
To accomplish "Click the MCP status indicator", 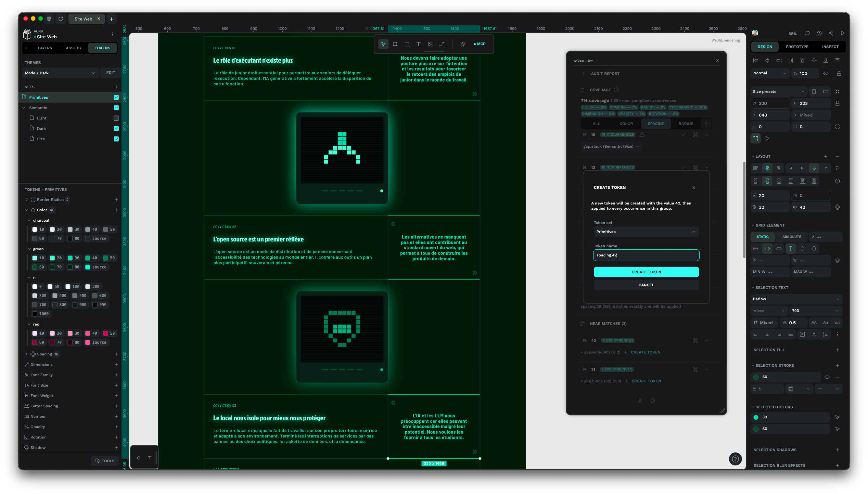I will pos(480,44).
